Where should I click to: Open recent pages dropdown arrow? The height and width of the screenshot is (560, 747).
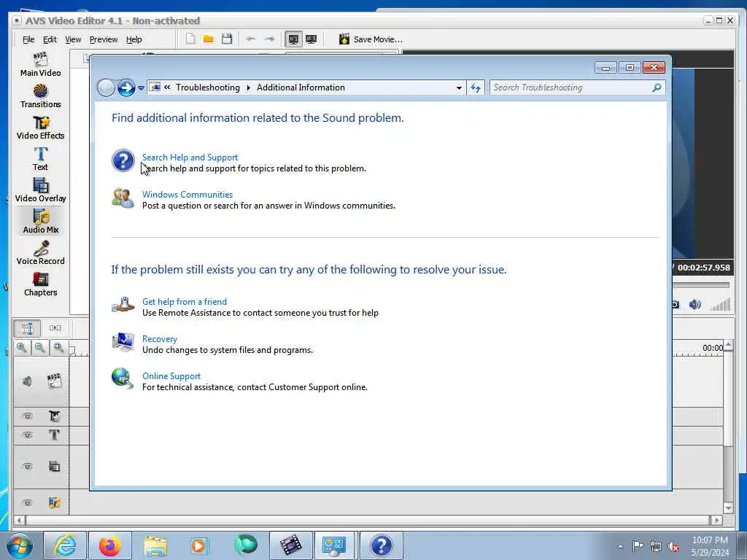[141, 88]
